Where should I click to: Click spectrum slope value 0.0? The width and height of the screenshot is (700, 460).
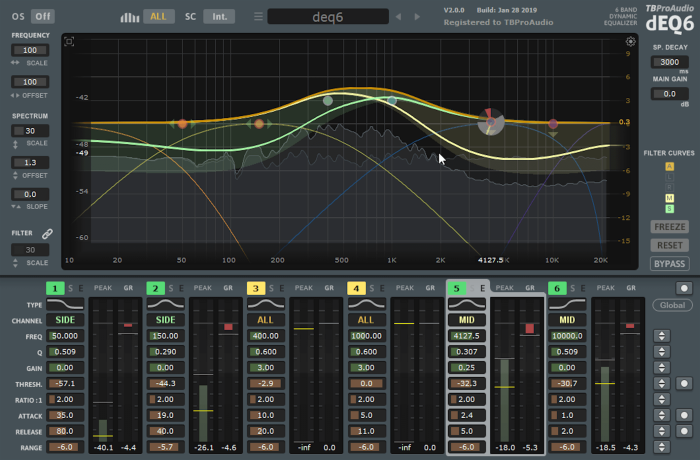pos(30,194)
